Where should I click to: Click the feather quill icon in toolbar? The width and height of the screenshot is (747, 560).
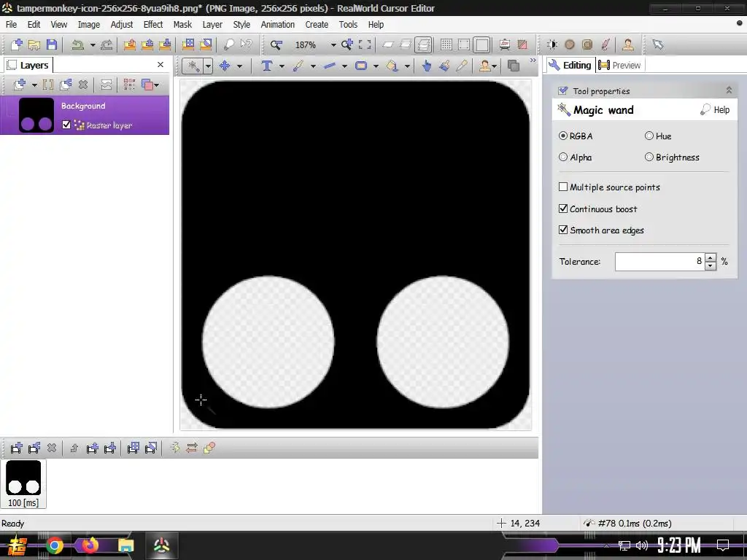[605, 44]
